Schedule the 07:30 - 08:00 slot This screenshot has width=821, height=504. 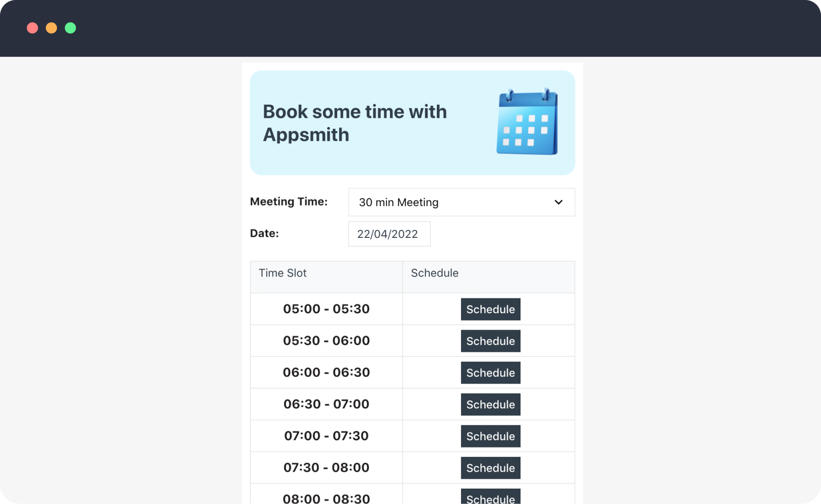[490, 468]
